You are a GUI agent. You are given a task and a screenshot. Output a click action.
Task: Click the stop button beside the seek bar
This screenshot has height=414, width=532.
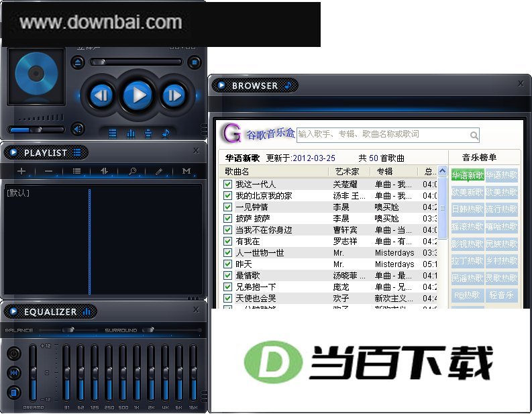pyautogui.click(x=195, y=62)
